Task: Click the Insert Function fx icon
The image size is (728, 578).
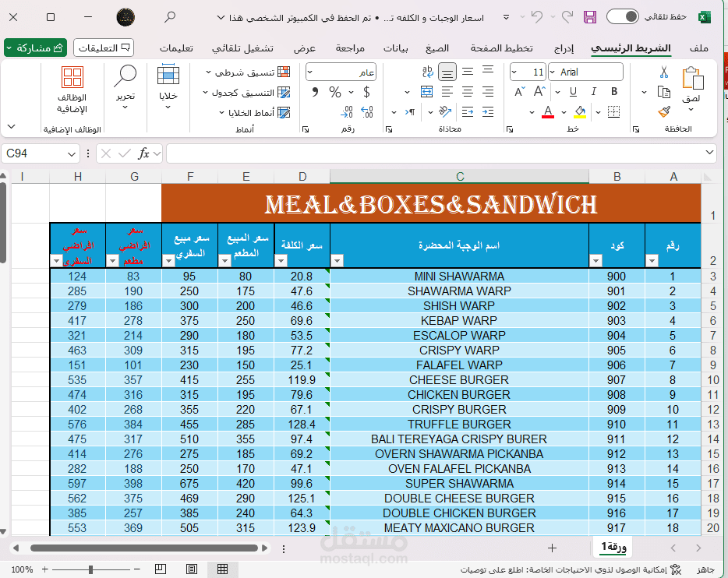Action: [x=143, y=153]
